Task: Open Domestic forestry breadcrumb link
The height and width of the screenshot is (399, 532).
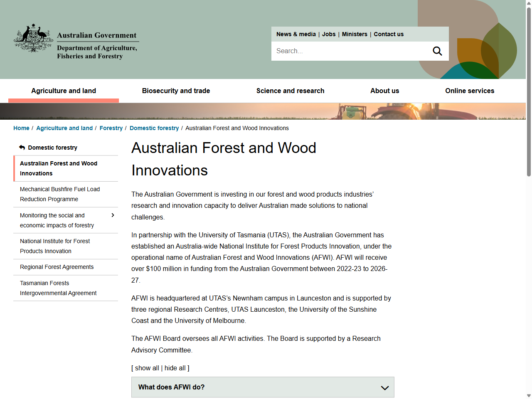Action: [x=154, y=128]
